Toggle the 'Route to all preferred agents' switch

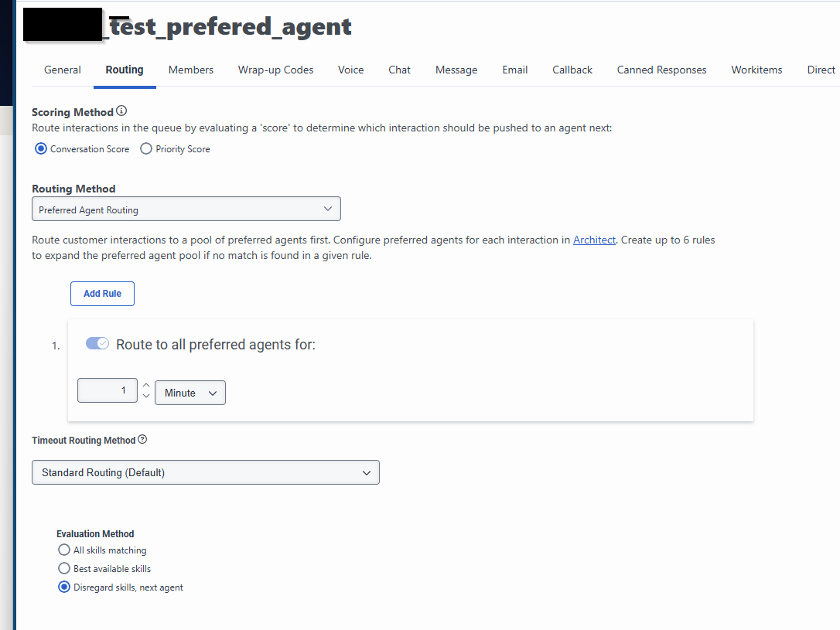tap(97, 344)
